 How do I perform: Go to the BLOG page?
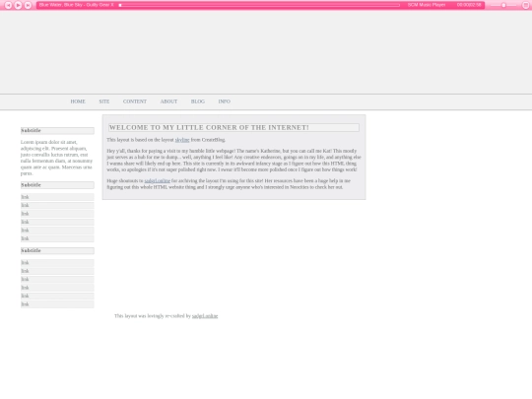(x=197, y=101)
